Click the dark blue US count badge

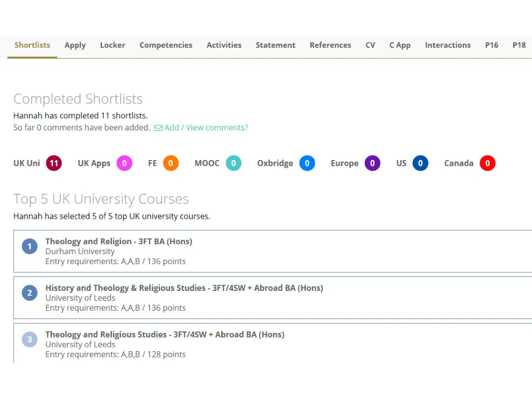tap(420, 163)
